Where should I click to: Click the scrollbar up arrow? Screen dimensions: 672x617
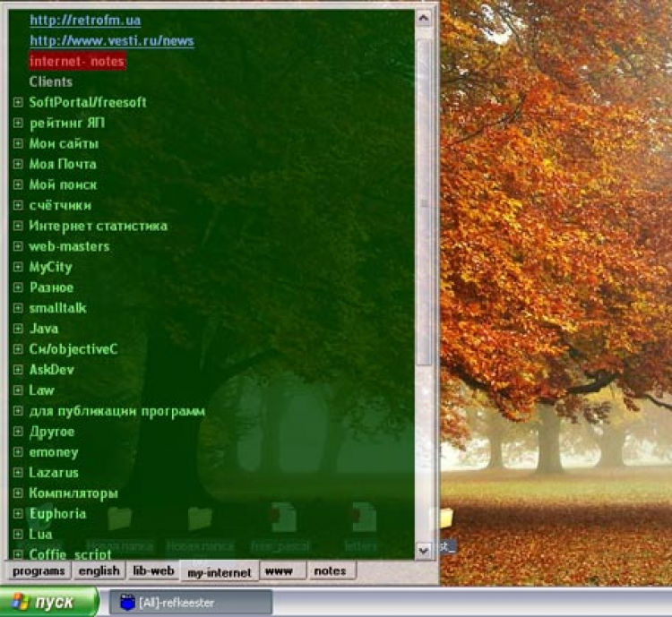pyautogui.click(x=424, y=18)
